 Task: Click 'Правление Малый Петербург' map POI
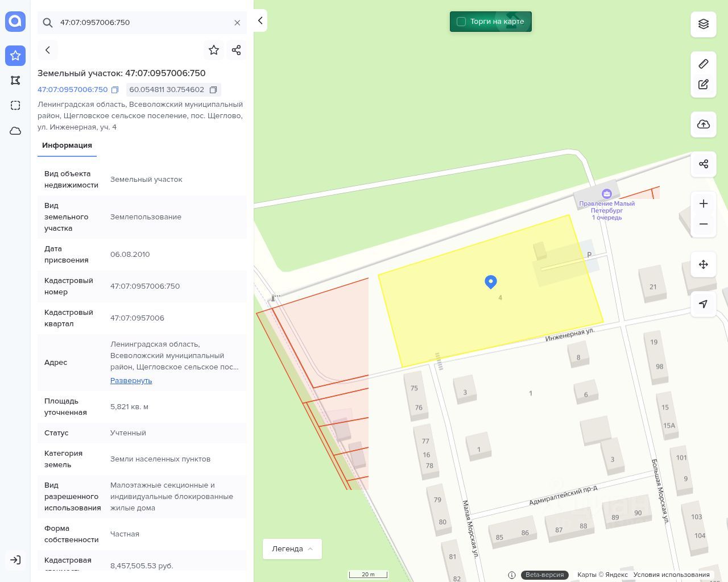(607, 206)
